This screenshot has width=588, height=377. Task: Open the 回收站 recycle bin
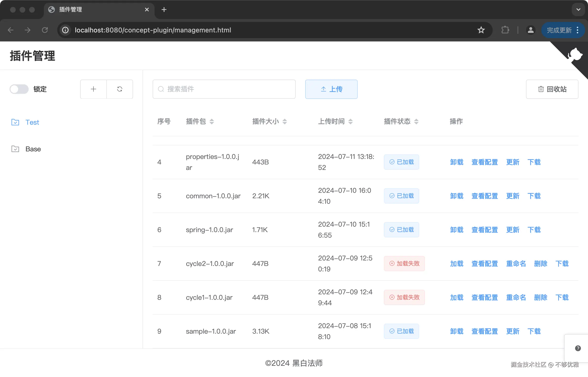[x=552, y=89]
